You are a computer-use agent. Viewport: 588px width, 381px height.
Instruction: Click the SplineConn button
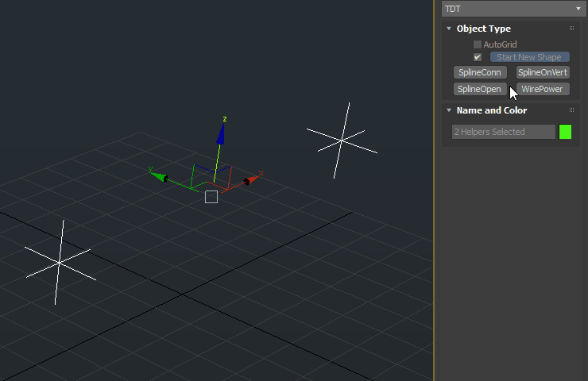tap(480, 72)
